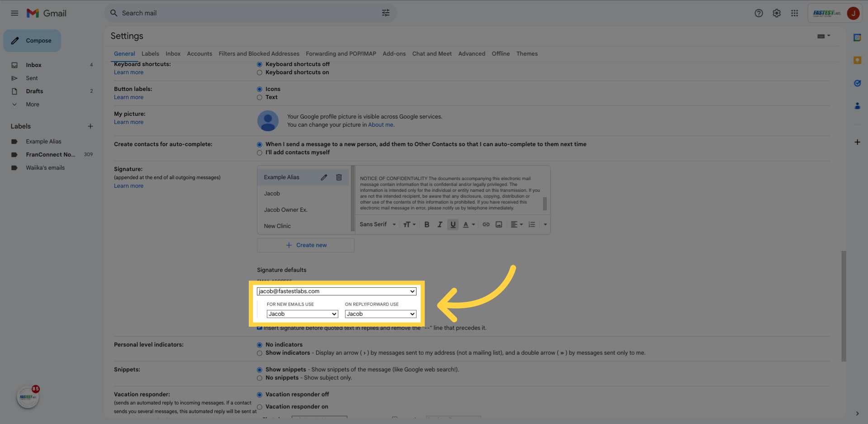
Task: Open Forwarding and POP/IMAP tab
Action: [x=341, y=53]
